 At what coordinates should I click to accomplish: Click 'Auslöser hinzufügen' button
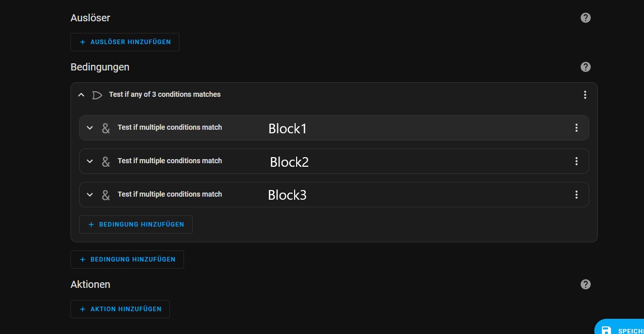coord(125,42)
